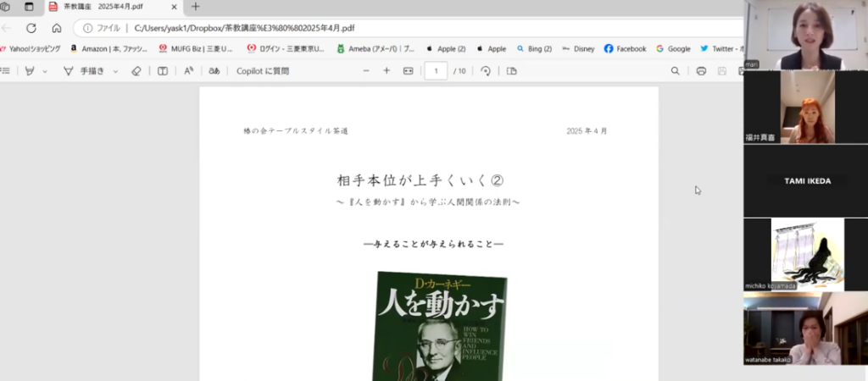Click the address bar file URL
Screen dimensions: 868x381
(x=245, y=28)
